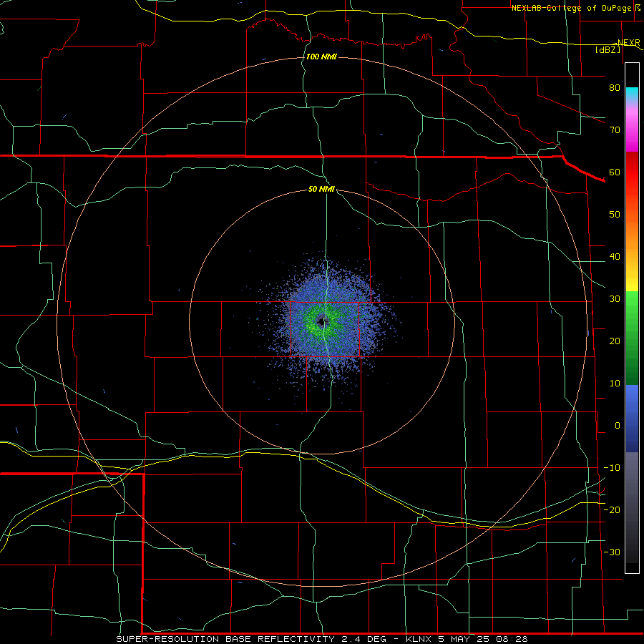
Task: Click the 40 dBZ scale value
Action: click(x=615, y=257)
